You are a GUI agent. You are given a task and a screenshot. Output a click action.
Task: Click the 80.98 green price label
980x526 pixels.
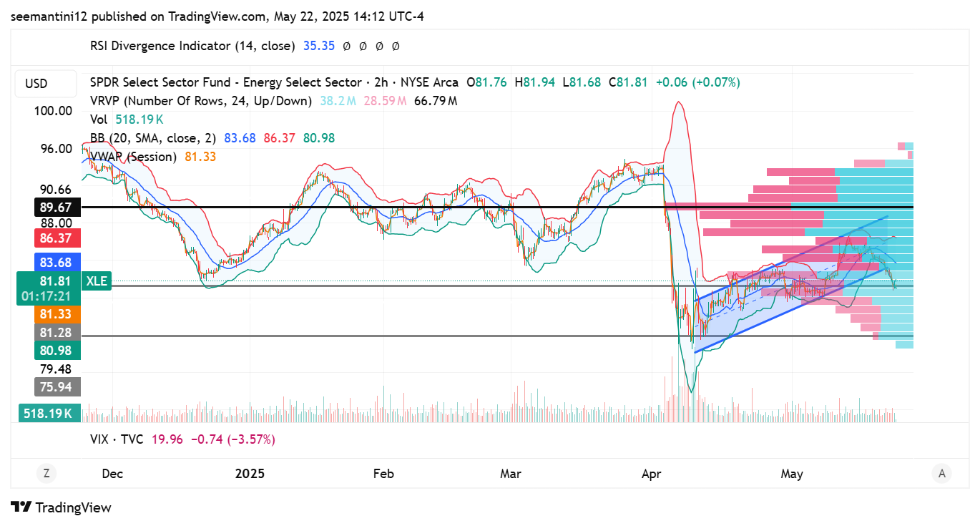pos(57,351)
